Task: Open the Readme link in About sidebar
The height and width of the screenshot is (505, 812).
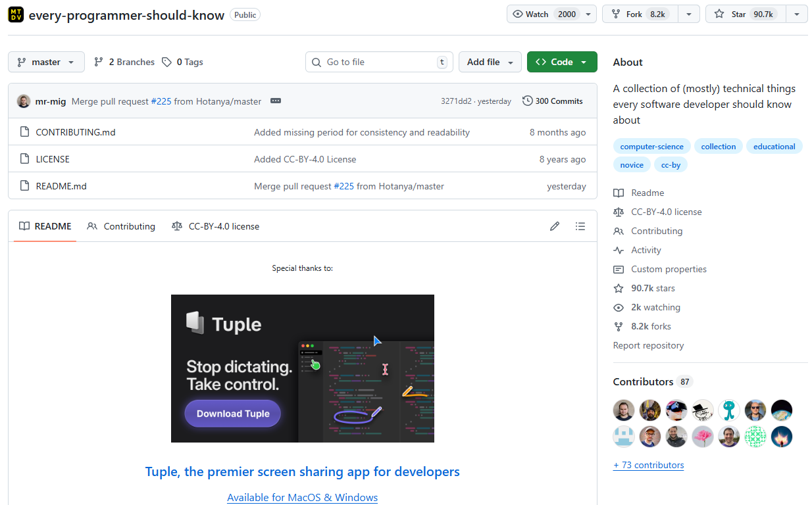Action: tap(639, 193)
